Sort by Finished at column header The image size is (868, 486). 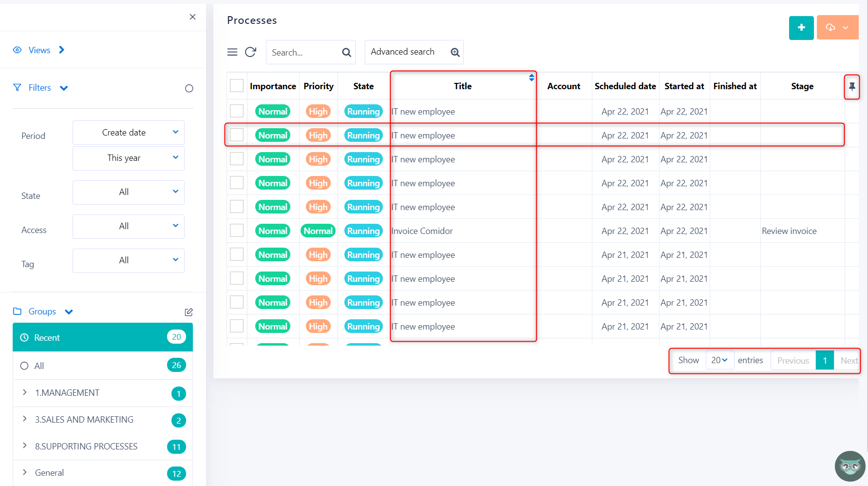coord(735,86)
